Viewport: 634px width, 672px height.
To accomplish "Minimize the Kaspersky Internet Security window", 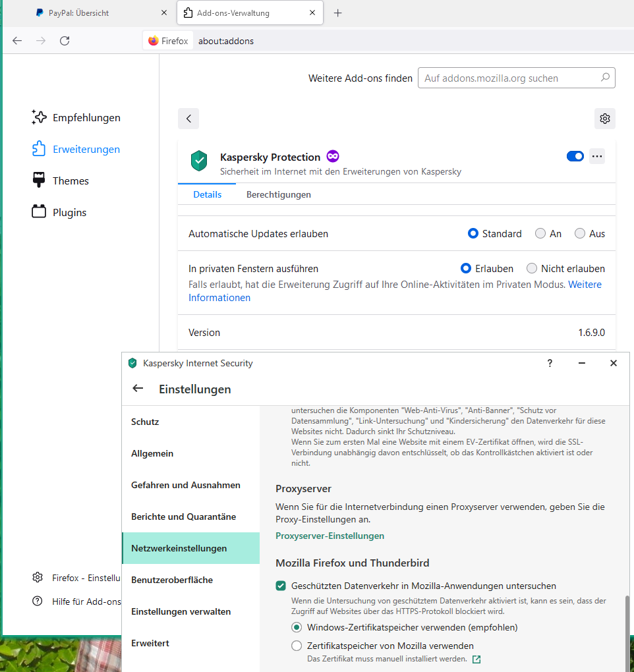I will pyautogui.click(x=582, y=364).
